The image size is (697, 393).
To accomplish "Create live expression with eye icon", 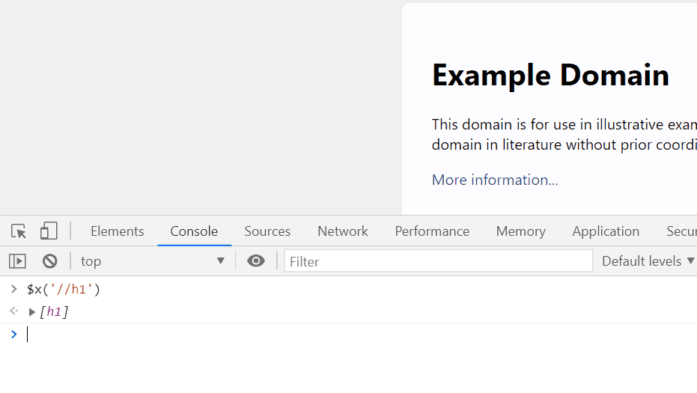I will (x=256, y=261).
